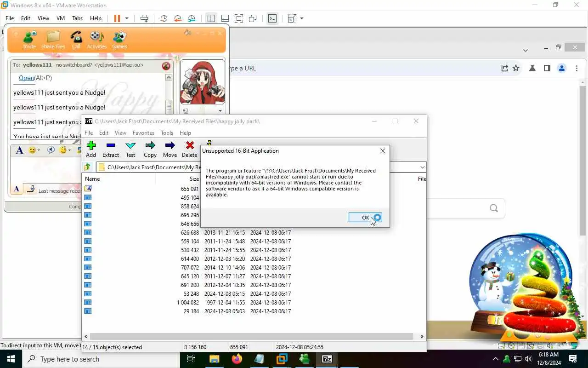588x368 pixels.
Task: Click the Delete button in 7-Zip toolbar
Action: click(189, 149)
